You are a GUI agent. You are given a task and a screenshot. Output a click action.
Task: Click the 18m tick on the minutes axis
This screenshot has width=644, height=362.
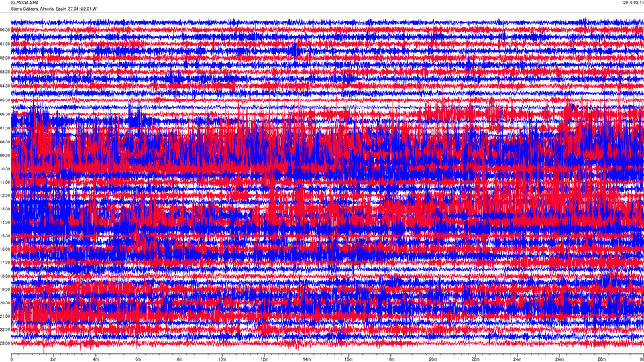[x=390, y=359]
